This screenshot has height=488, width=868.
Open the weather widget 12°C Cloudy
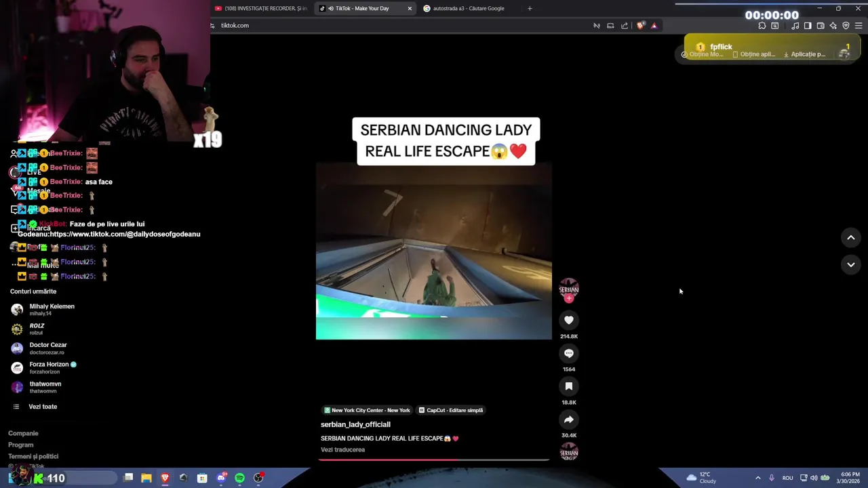tap(701, 478)
